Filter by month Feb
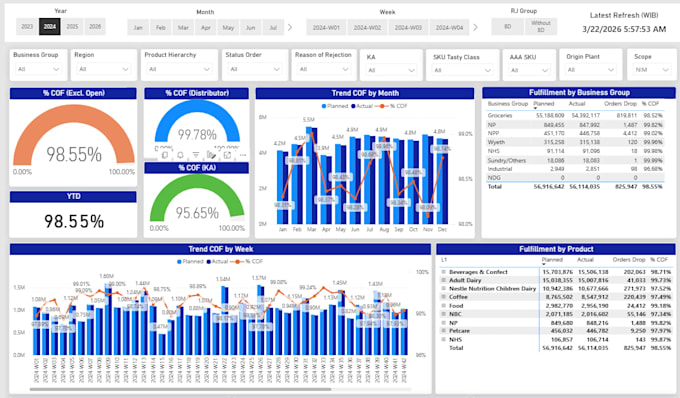This screenshot has width=680, height=398. point(160,27)
